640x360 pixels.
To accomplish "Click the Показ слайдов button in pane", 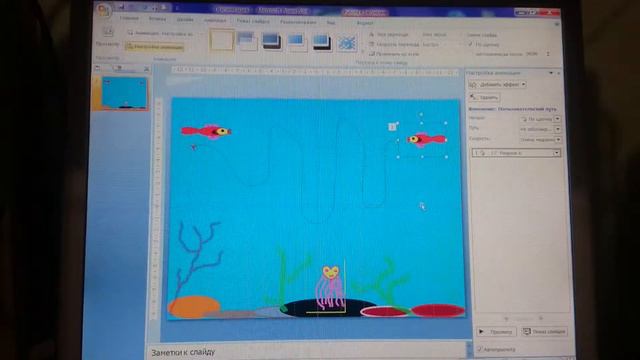I will click(544, 331).
